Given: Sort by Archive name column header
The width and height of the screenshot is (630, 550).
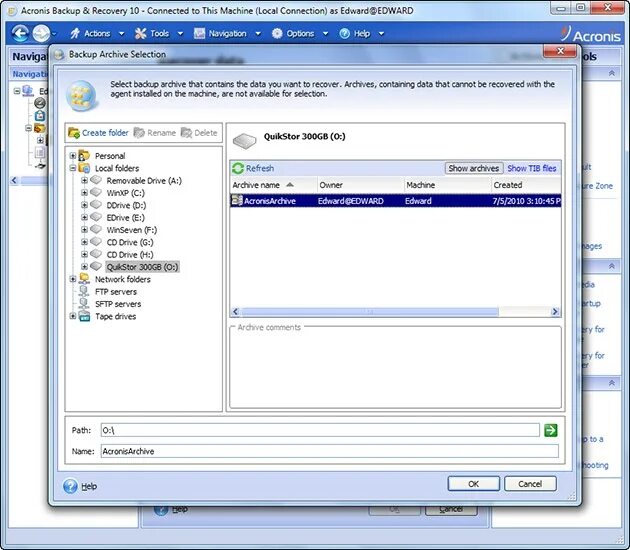Looking at the screenshot, I should [x=274, y=185].
